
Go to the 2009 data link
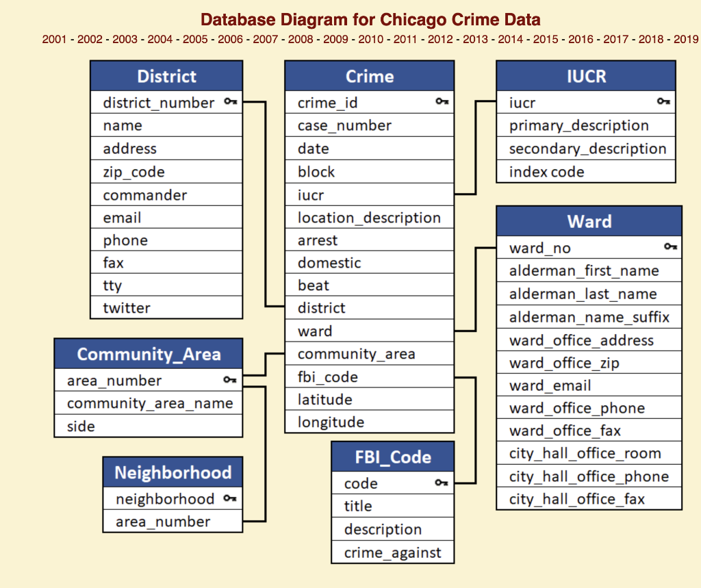[x=335, y=39]
